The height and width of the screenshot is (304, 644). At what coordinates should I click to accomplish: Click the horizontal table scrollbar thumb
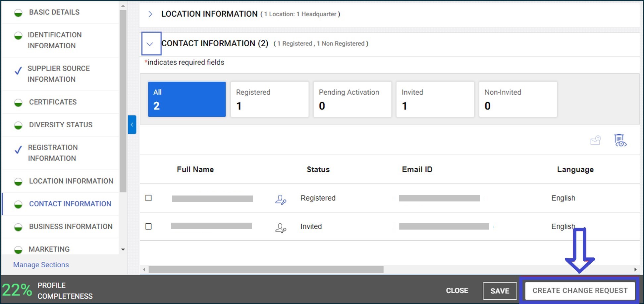(266, 270)
